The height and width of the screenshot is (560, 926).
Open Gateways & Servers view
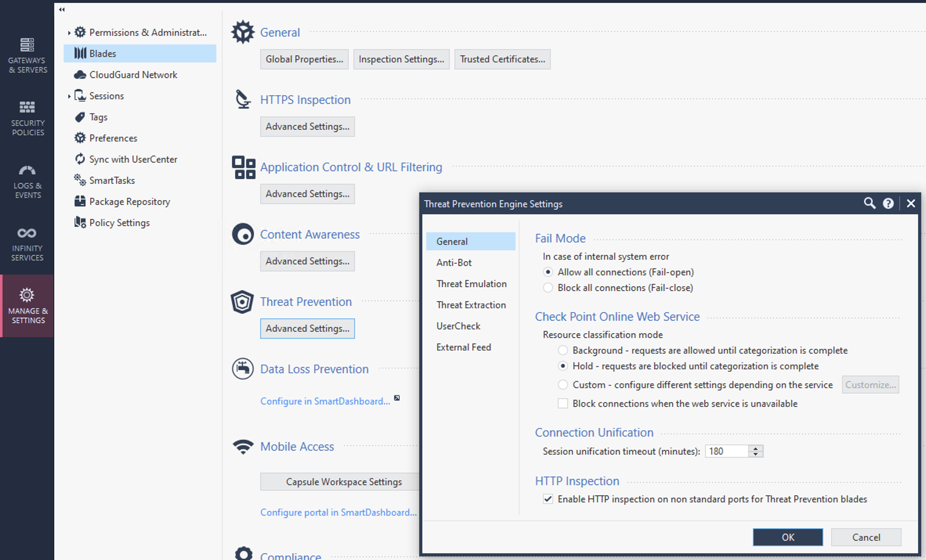pyautogui.click(x=27, y=55)
